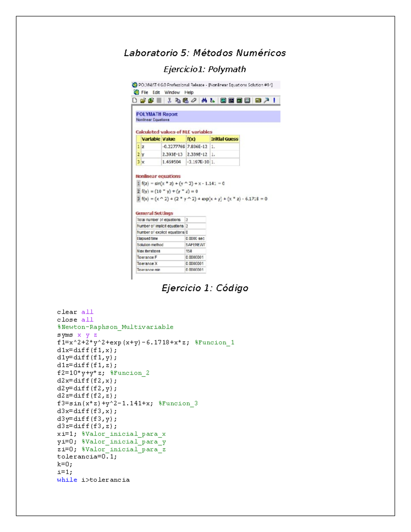This screenshot has width=411, height=532.
Task: Click the yellow calculator icon in toolbar
Action: click(258, 100)
